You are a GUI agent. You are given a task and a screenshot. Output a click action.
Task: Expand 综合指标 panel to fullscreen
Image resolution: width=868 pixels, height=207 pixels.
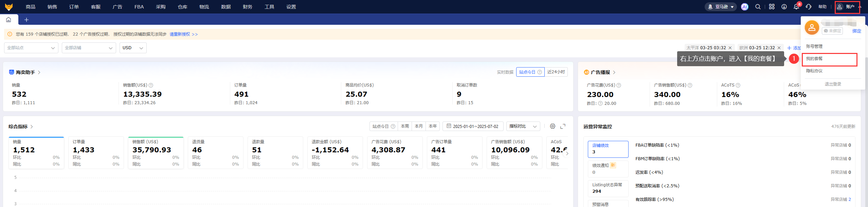coord(563,126)
